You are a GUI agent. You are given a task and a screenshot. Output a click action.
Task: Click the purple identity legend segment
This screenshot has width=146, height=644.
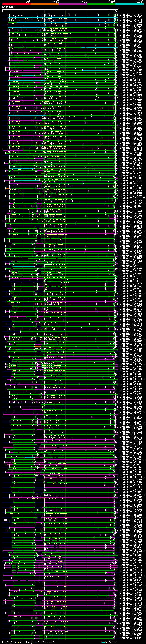(73, 4)
